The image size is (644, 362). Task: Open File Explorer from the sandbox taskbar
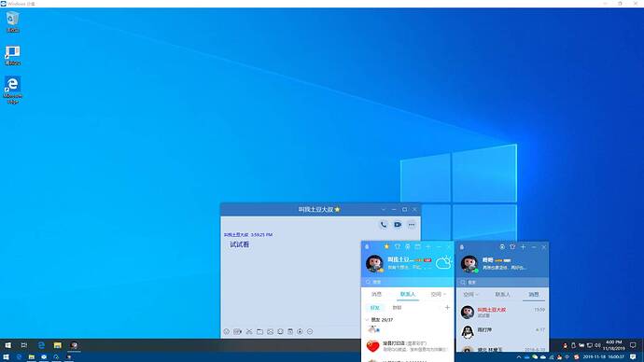tap(58, 345)
